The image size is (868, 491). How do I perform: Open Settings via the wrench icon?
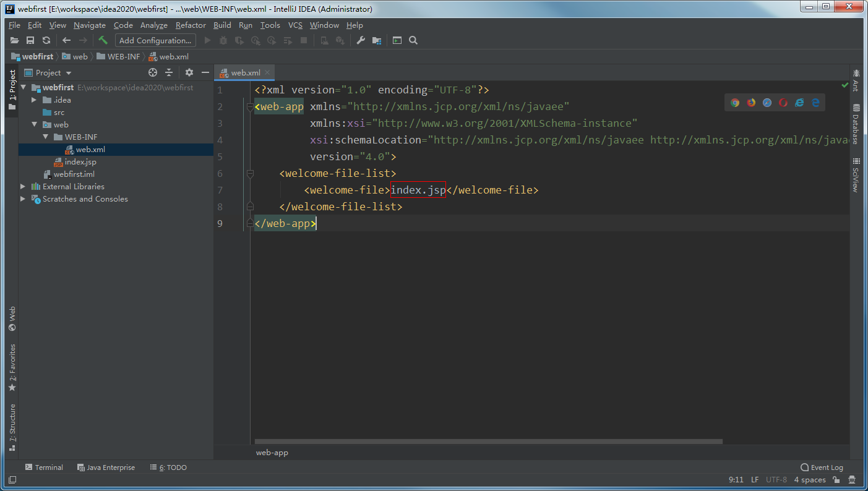[x=361, y=40]
